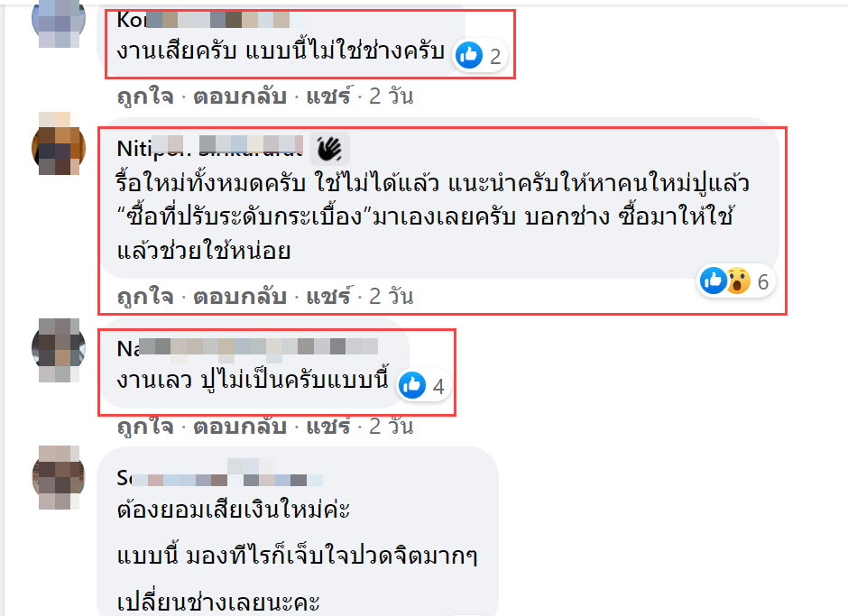Viewport: 848px width, 616px height.
Task: Click the like reaction icon showing 2
Action: point(469,55)
